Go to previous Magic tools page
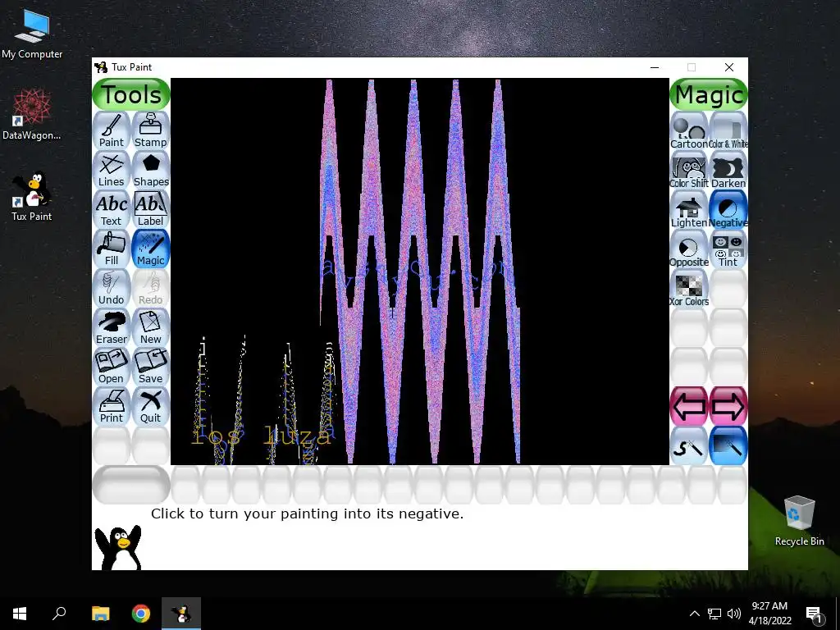The height and width of the screenshot is (630, 840). [689, 407]
